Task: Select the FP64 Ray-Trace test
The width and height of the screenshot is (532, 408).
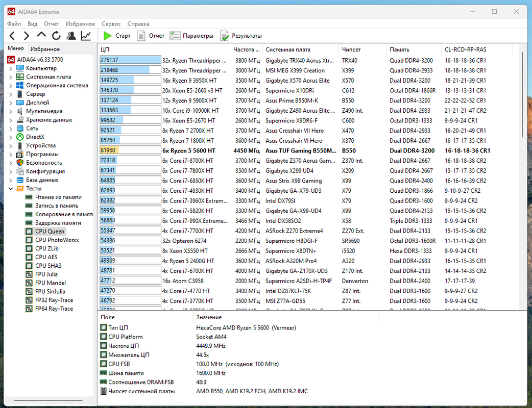Action: pyautogui.click(x=54, y=309)
